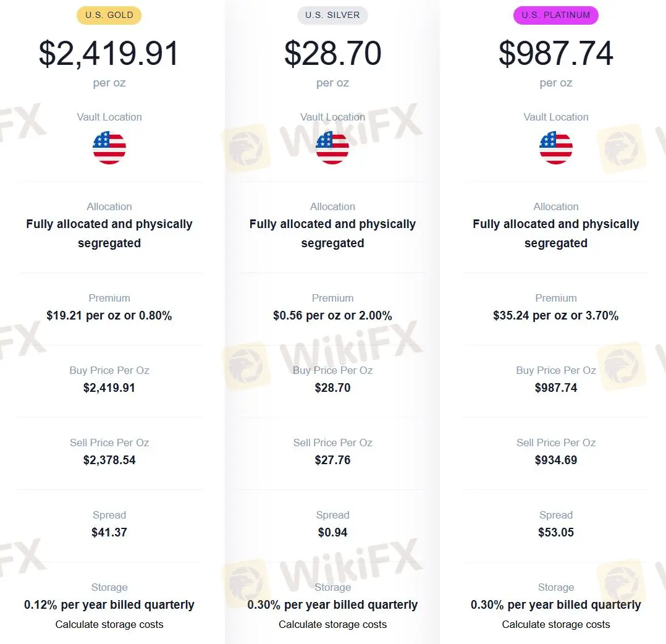Select the gray U.S. SILVER badge
Viewport: 666px width, 644px height.
click(332, 15)
